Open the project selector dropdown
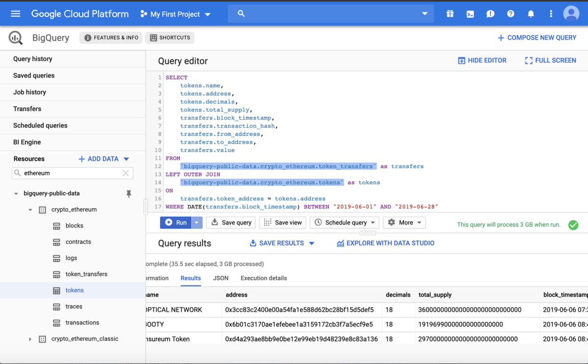This screenshot has width=588, height=364. [175, 14]
